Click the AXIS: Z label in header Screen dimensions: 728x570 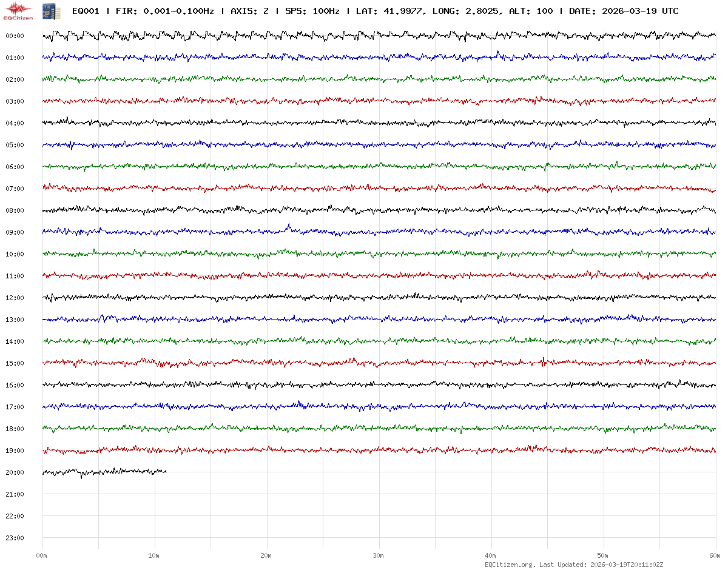coord(249,11)
